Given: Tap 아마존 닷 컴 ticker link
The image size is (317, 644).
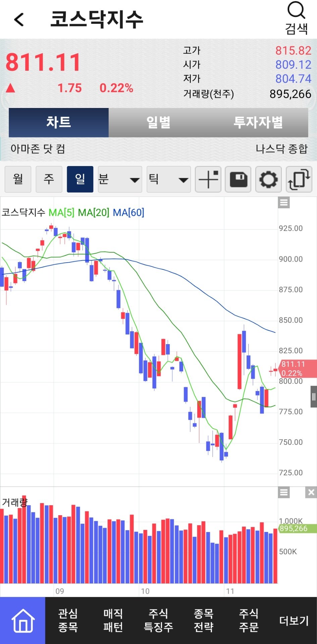Looking at the screenshot, I should coord(38,149).
